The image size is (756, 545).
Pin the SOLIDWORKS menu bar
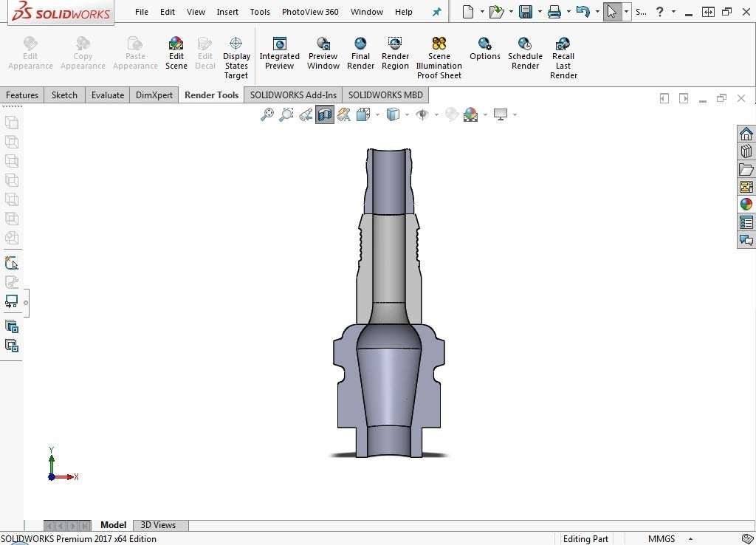click(436, 13)
